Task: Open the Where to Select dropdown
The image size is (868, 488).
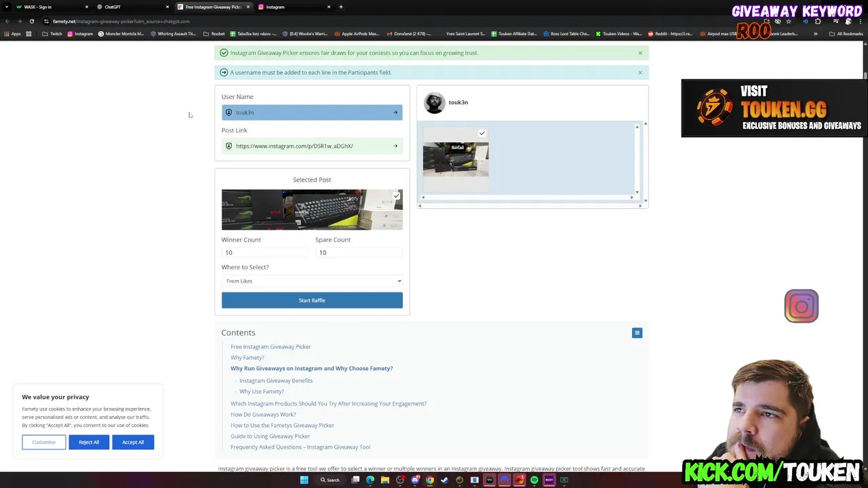Action: (312, 281)
